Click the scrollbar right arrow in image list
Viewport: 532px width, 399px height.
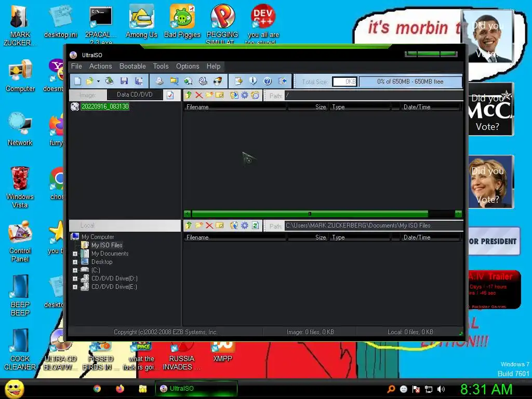coord(458,214)
